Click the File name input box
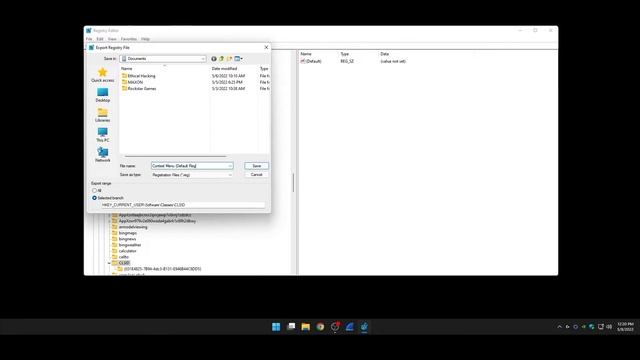The image size is (640, 360). coord(189,166)
